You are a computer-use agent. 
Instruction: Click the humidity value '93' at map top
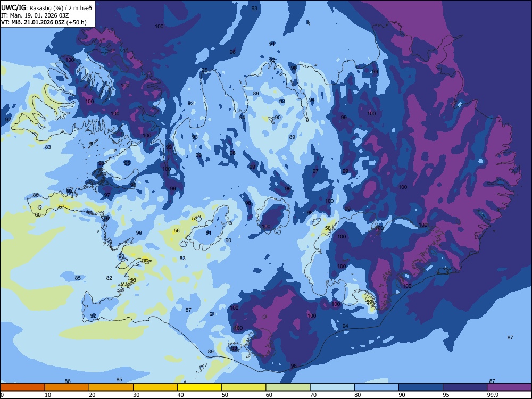point(254,9)
